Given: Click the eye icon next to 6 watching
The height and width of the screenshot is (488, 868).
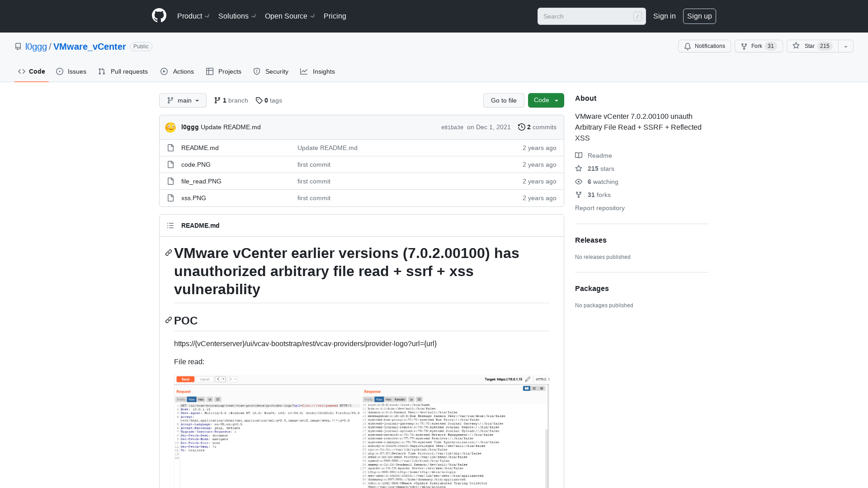Looking at the screenshot, I should point(579,182).
